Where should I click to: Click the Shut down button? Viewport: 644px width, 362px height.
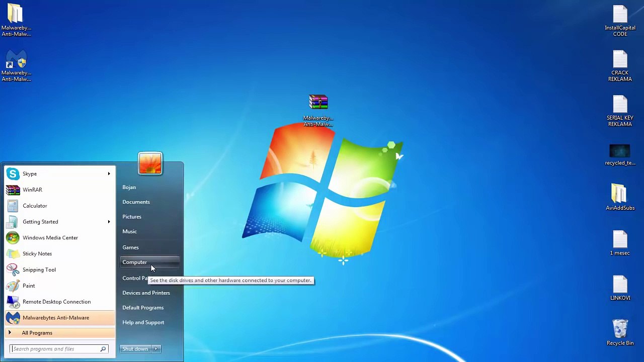(x=135, y=349)
